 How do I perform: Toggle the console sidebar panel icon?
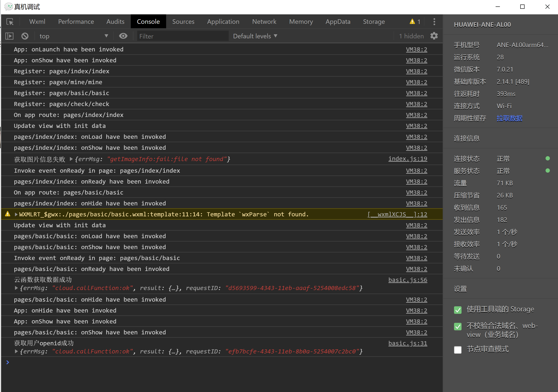9,36
